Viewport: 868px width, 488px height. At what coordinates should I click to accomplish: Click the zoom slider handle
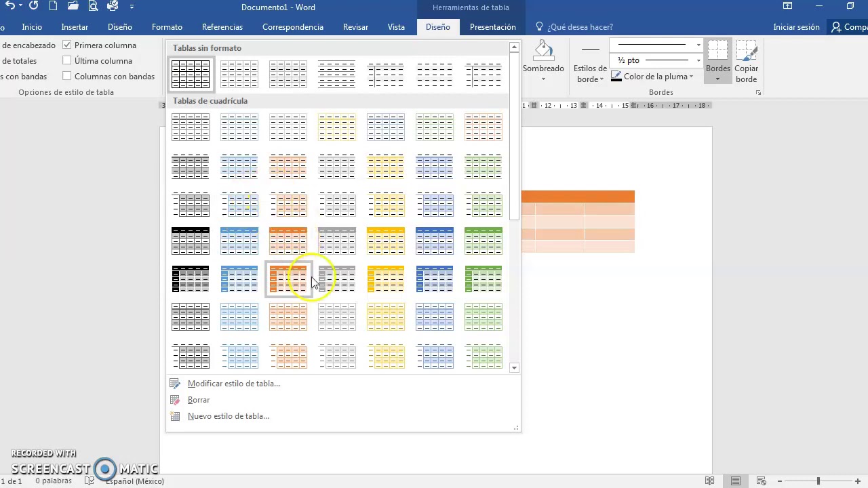[x=818, y=481]
